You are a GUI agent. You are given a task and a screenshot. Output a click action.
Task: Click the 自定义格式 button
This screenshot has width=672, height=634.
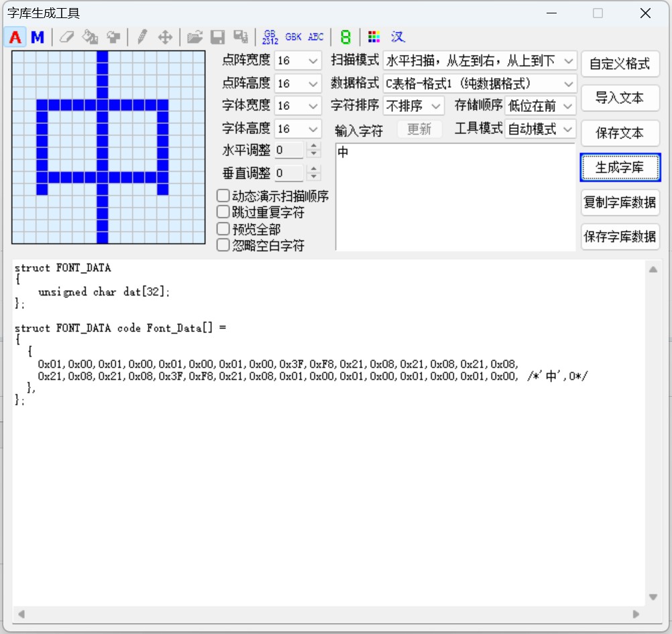[620, 64]
